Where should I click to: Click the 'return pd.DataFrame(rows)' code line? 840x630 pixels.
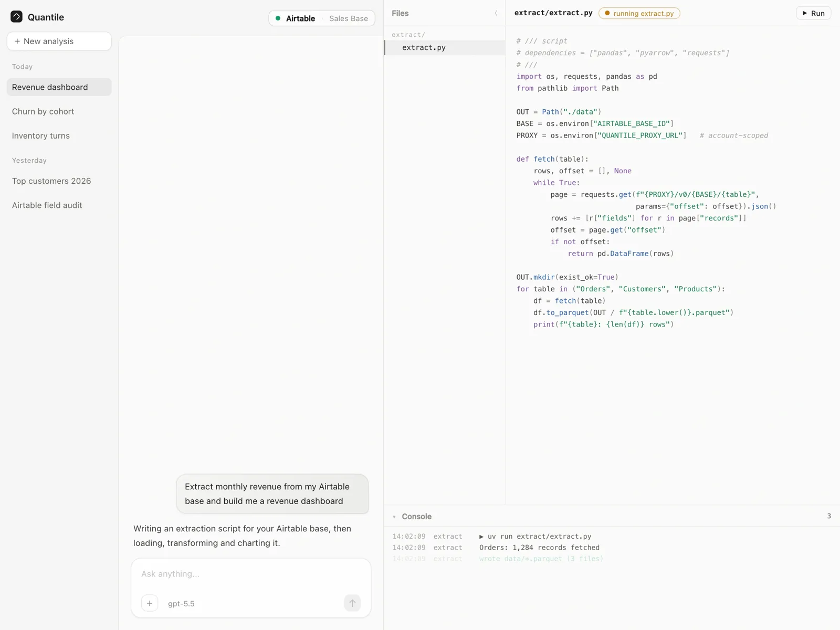[621, 254]
